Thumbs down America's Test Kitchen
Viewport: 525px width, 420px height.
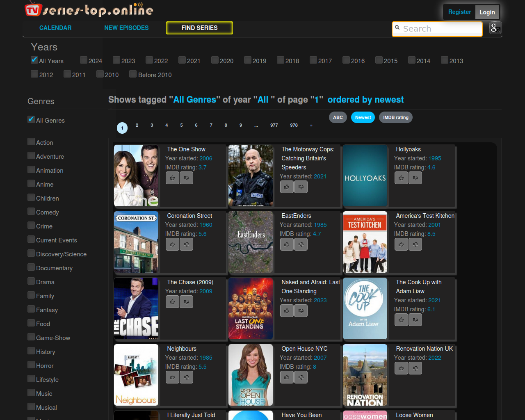[x=415, y=244]
